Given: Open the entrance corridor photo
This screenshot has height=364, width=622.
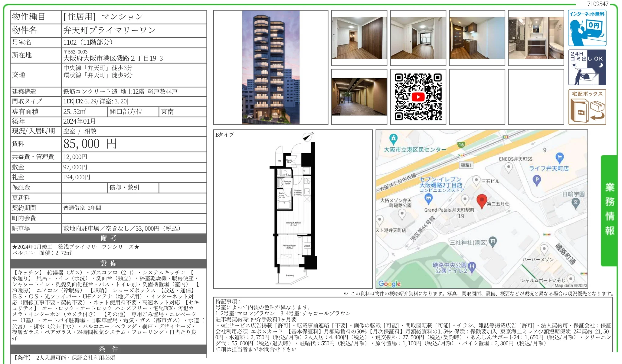Looking at the screenshot, I should coord(359,97).
